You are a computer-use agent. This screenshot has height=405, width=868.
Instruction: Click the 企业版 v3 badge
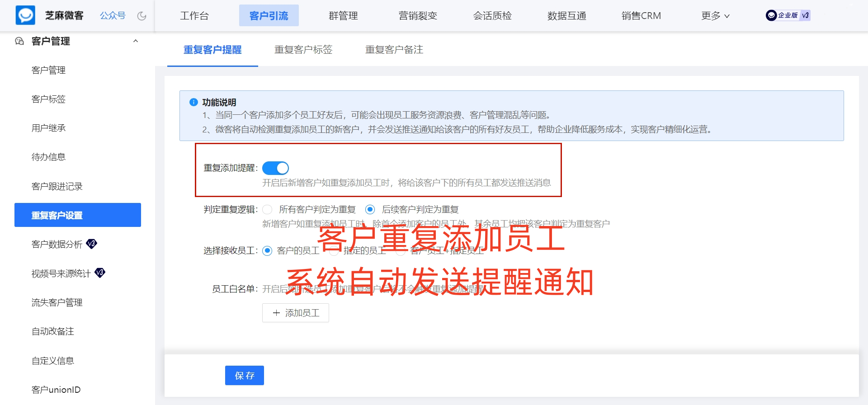point(788,15)
